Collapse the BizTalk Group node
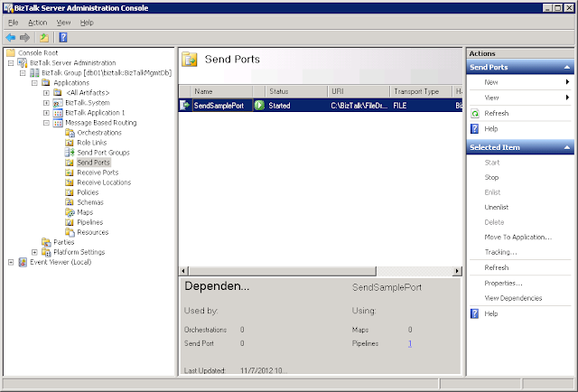This screenshot has height=392, width=578. tap(23, 73)
